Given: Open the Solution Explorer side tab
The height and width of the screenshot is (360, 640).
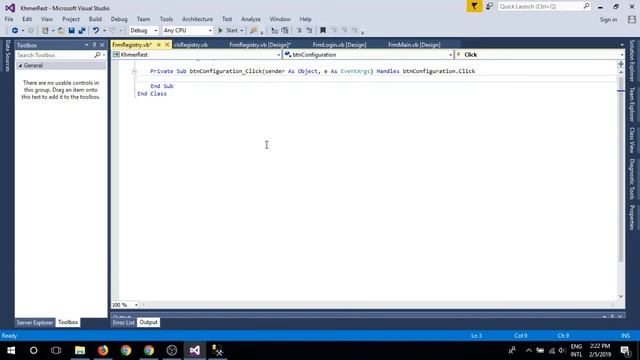Looking at the screenshot, I should 632,61.
